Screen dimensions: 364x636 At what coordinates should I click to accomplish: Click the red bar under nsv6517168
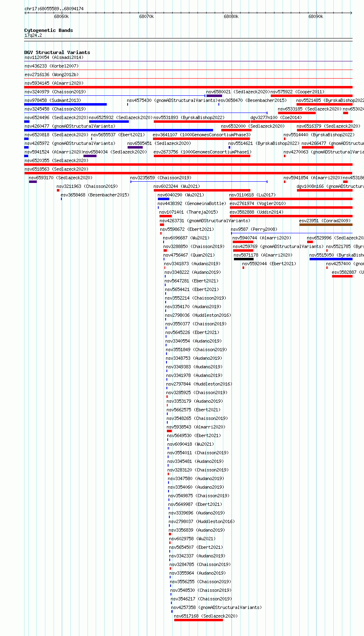coord(198,620)
